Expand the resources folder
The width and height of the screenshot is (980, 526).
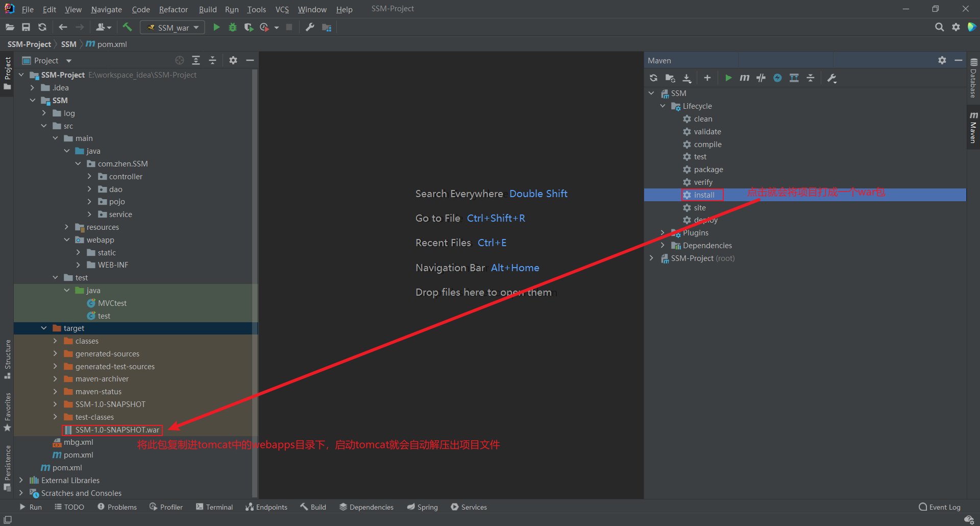coord(66,227)
